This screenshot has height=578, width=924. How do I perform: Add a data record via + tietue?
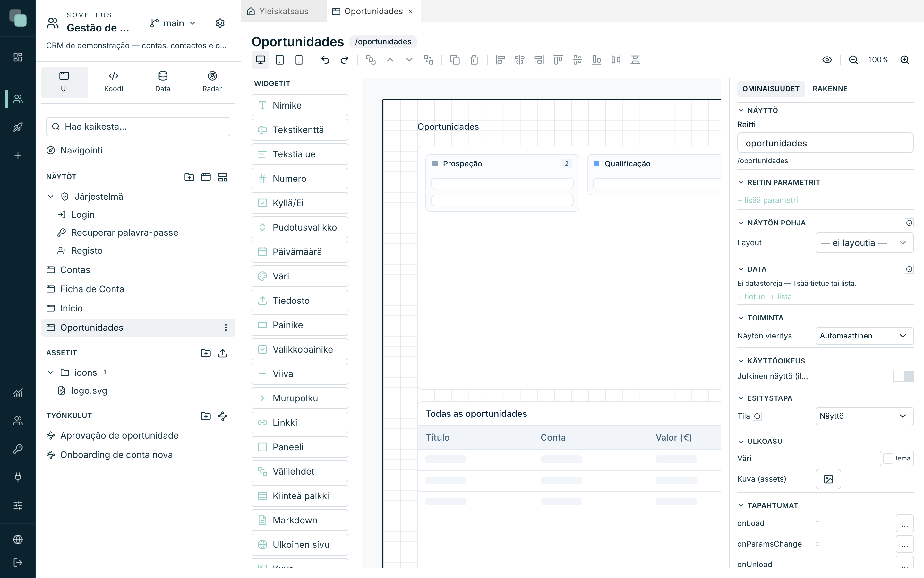[751, 297]
